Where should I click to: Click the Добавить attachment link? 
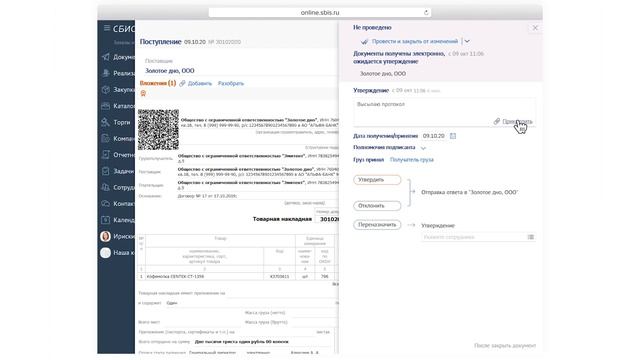pos(200,83)
